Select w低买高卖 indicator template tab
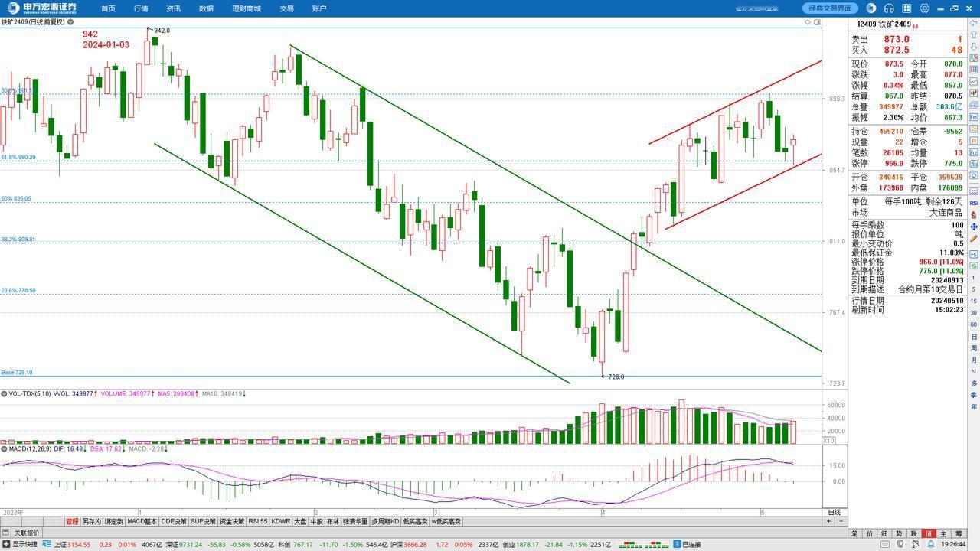 pyautogui.click(x=446, y=521)
